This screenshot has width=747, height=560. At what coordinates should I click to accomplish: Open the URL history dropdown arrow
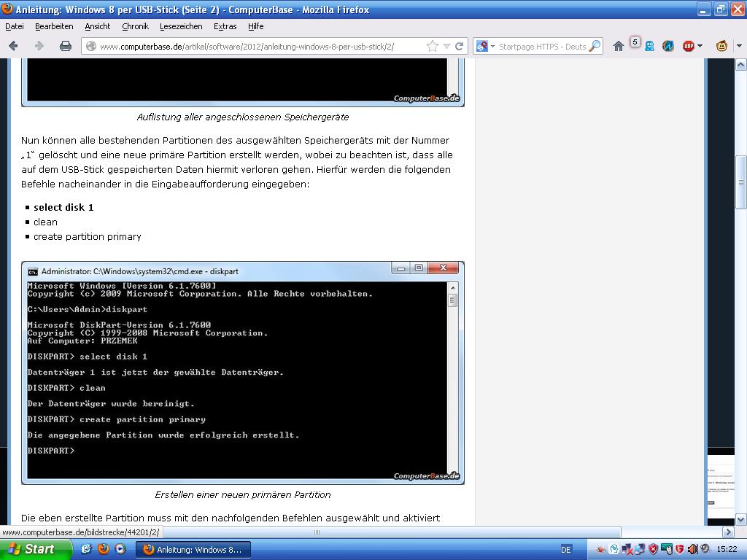click(446, 46)
